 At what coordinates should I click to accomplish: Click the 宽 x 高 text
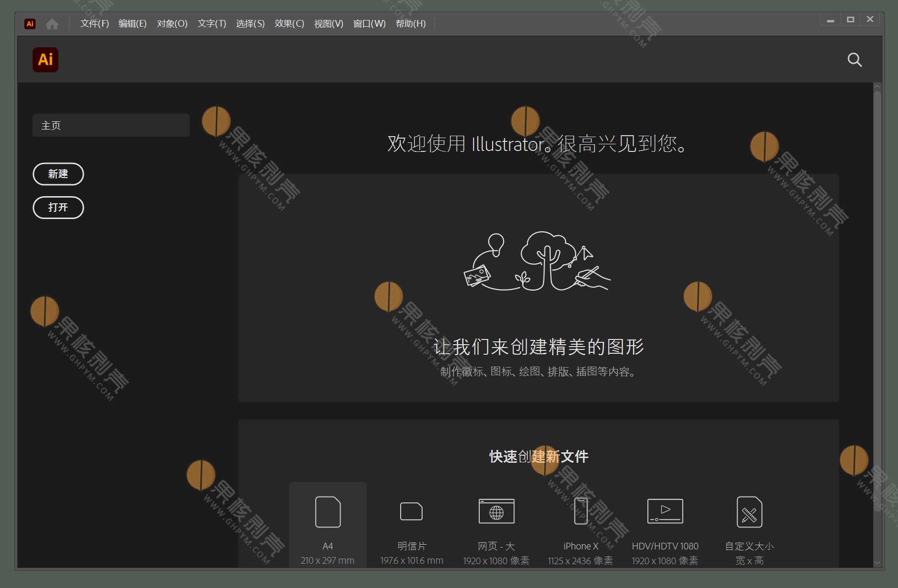(749, 560)
